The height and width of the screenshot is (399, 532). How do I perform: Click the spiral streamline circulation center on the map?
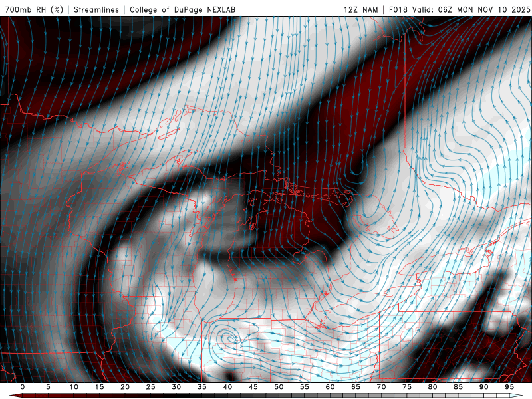tap(231, 338)
